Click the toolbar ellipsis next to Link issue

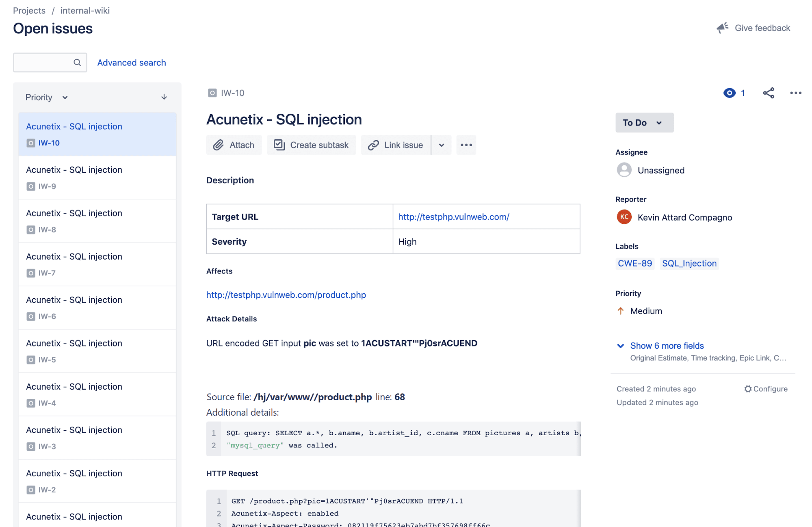click(466, 145)
